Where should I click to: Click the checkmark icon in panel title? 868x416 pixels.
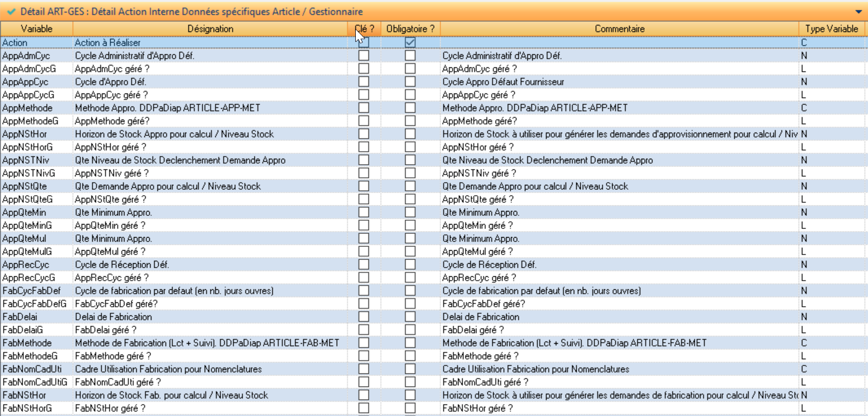click(11, 11)
